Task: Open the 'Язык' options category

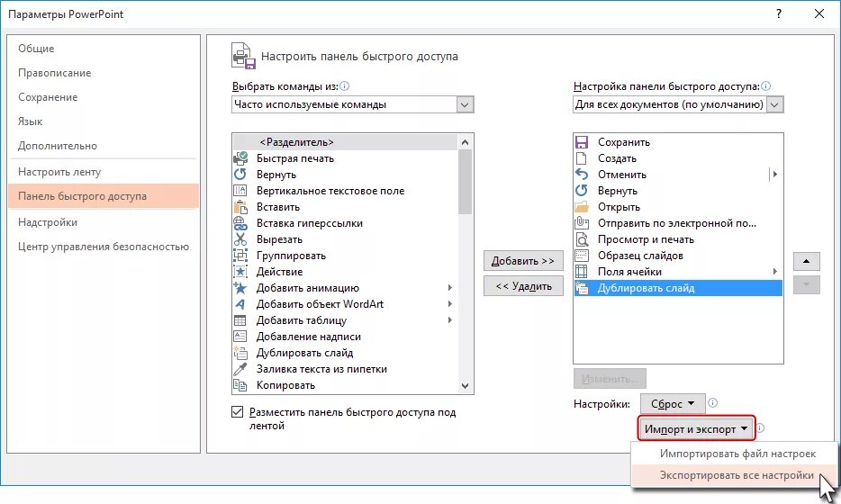Action: tap(104, 121)
